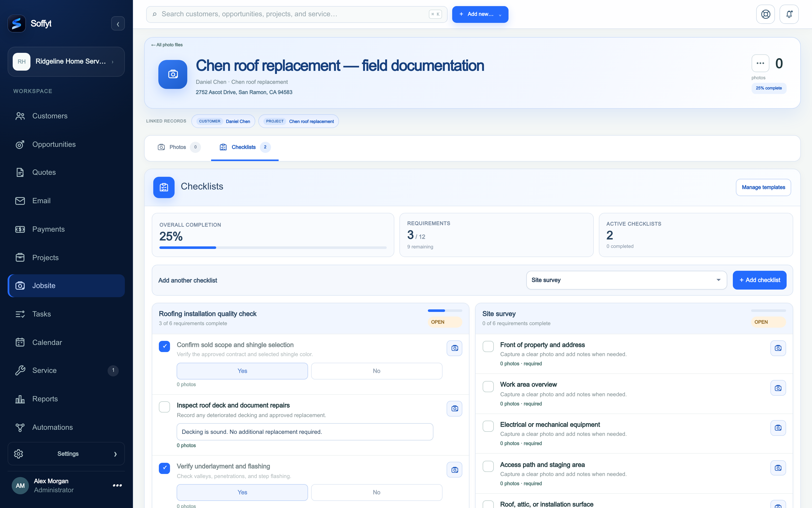The image size is (812, 508).
Task: Uncheck Confirm sold scope and shingle selection
Action: (164, 346)
